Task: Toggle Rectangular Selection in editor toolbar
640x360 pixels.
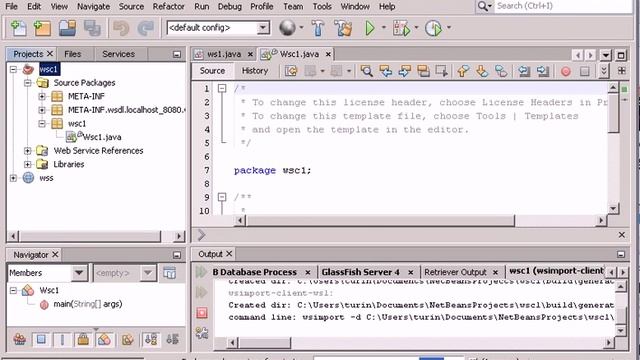Action: (x=442, y=71)
